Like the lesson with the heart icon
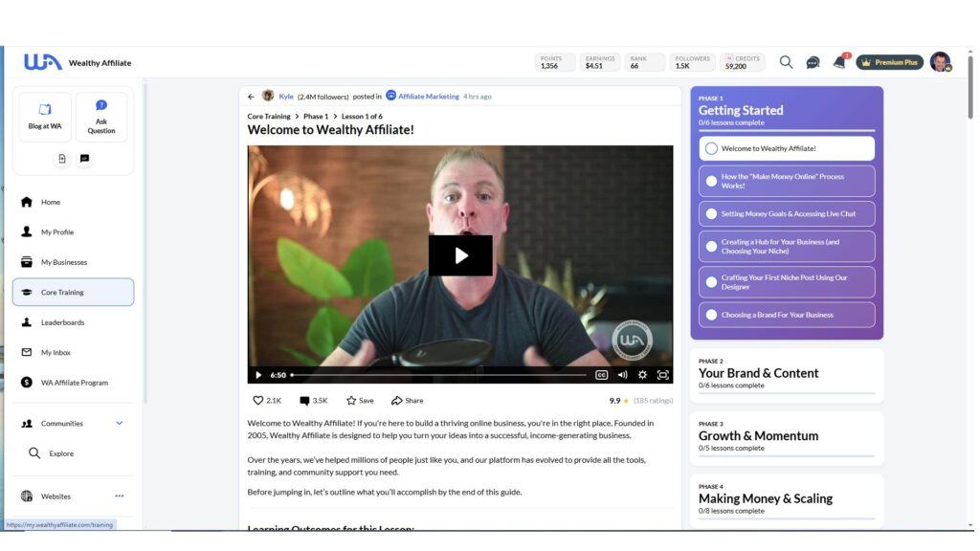This screenshot has width=980, height=551. (257, 401)
